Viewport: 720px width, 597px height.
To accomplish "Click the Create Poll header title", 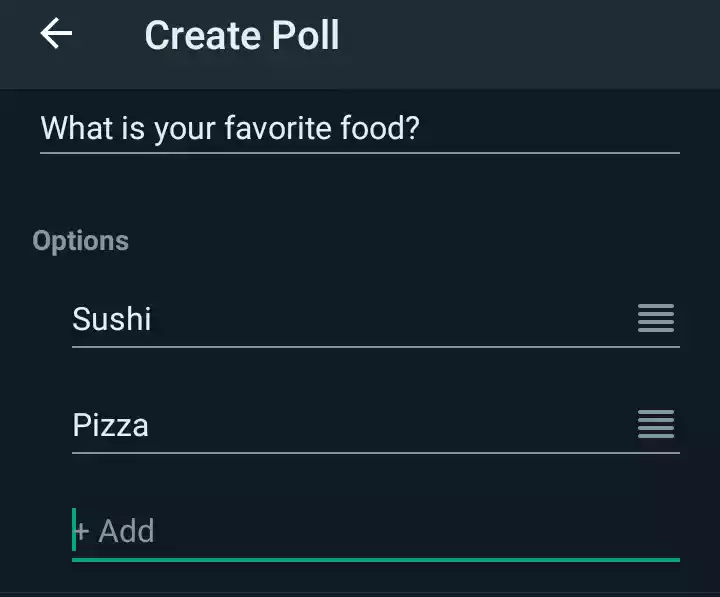I will tap(242, 36).
